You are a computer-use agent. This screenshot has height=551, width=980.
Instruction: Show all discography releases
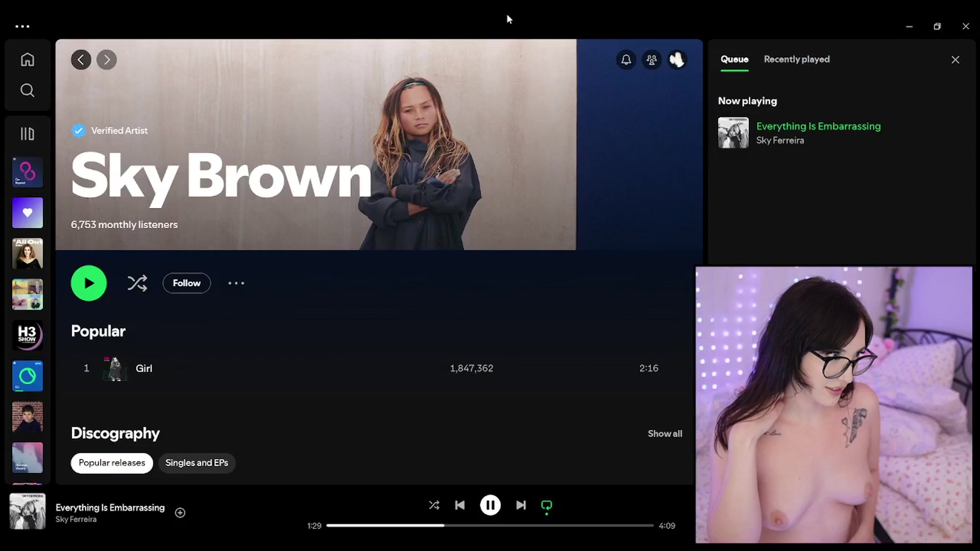coord(665,434)
